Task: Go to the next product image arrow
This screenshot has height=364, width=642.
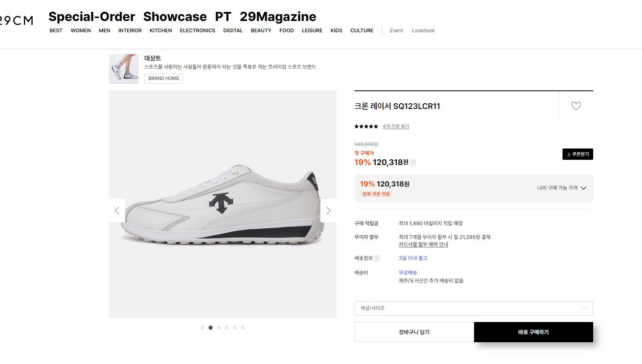Action: (x=328, y=211)
